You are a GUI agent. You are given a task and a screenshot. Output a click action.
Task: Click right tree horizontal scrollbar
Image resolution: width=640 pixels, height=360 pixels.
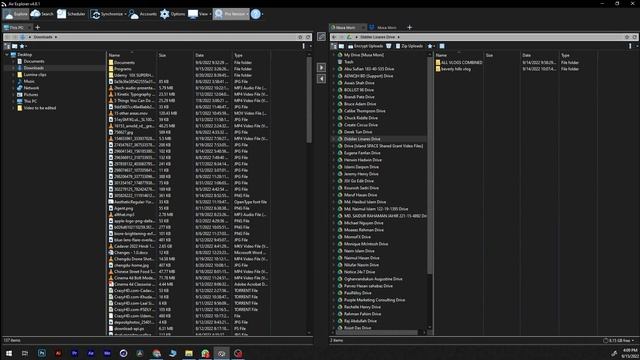377,333
